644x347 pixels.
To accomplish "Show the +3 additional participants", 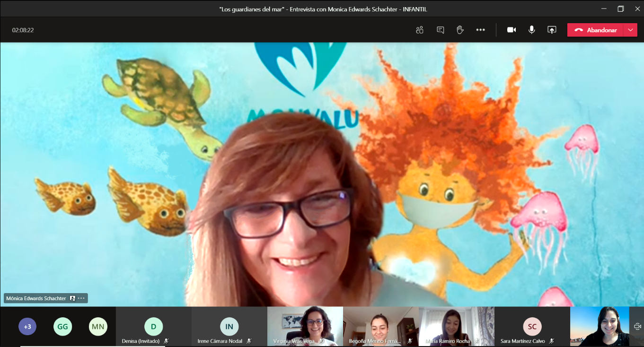I will (x=27, y=326).
